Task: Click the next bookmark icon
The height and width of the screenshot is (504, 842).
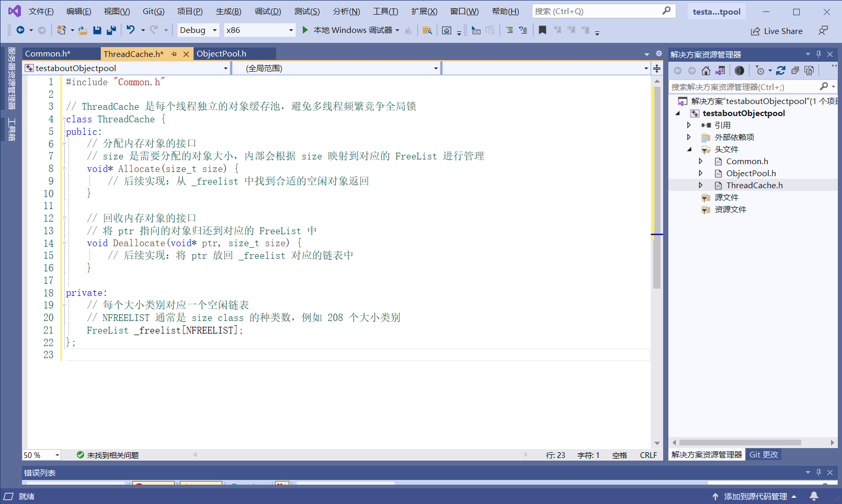Action: pos(571,30)
